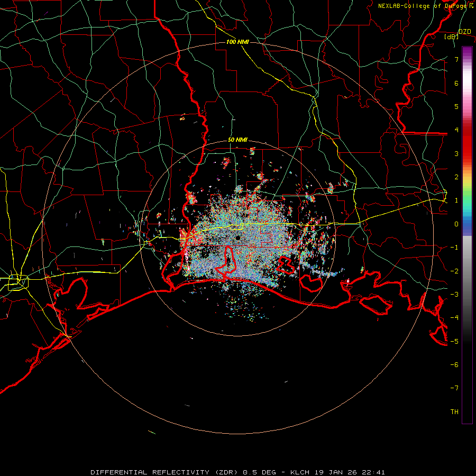Image resolution: width=476 pixels, height=476 pixels.
Task: Select the -2 value on the scale
Action: click(x=454, y=271)
